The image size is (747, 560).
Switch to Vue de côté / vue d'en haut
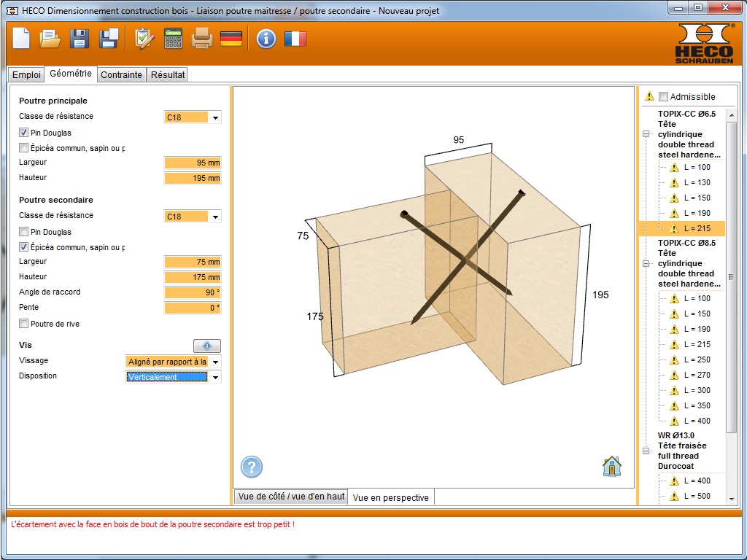[291, 496]
